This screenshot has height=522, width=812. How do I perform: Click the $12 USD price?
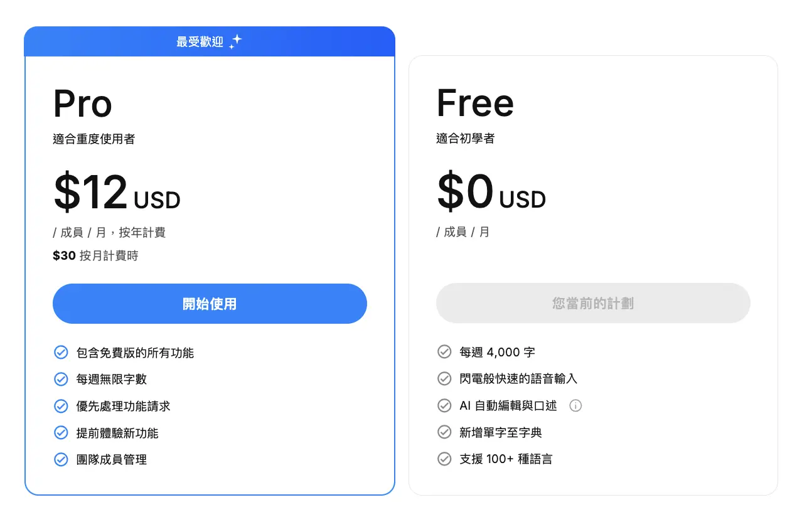117,193
